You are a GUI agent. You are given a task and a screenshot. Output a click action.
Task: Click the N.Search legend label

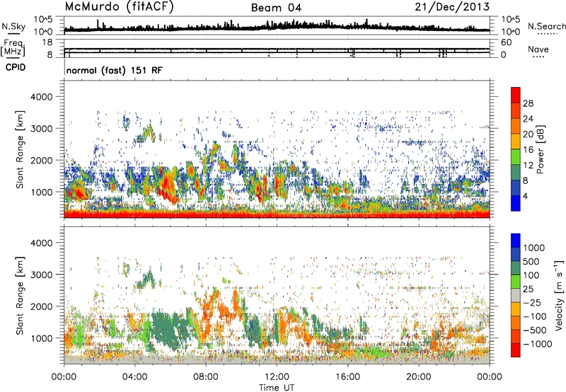tap(546, 26)
